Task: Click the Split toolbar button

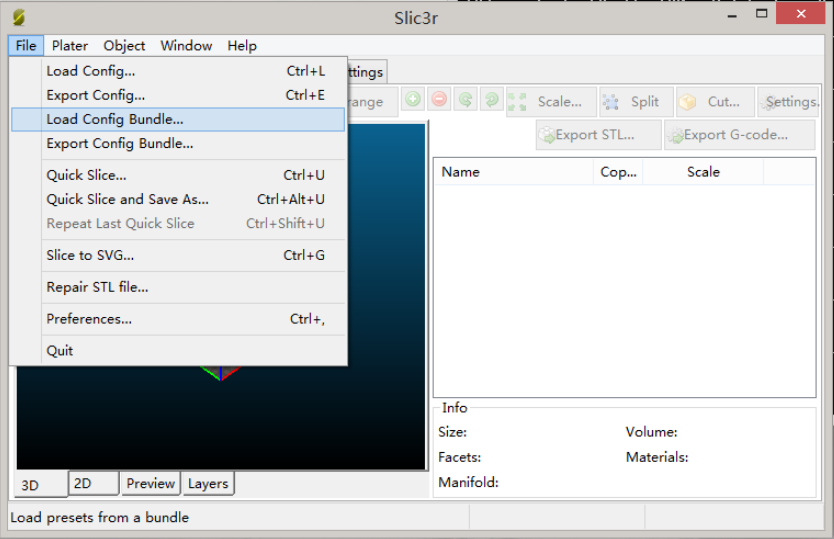Action: (634, 102)
